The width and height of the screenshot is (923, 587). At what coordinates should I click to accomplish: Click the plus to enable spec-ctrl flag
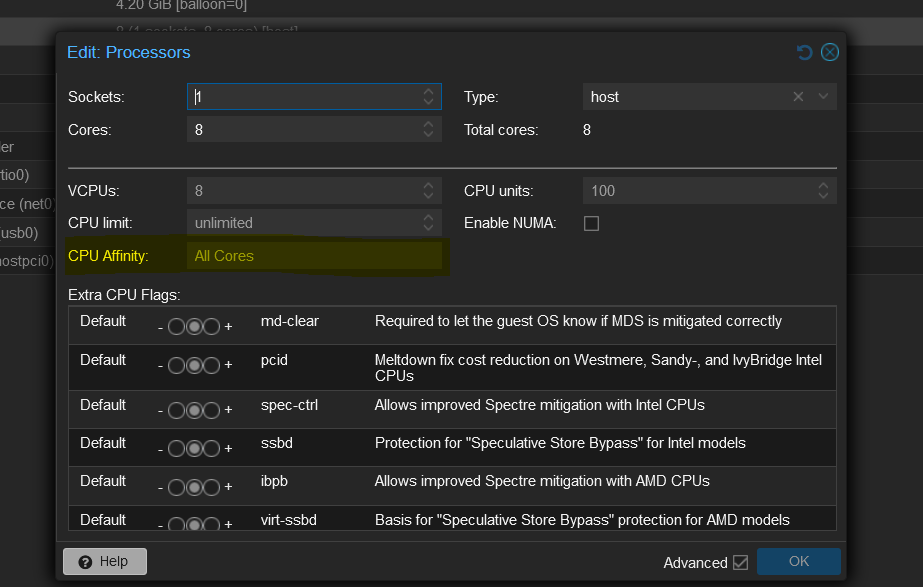tap(211, 410)
